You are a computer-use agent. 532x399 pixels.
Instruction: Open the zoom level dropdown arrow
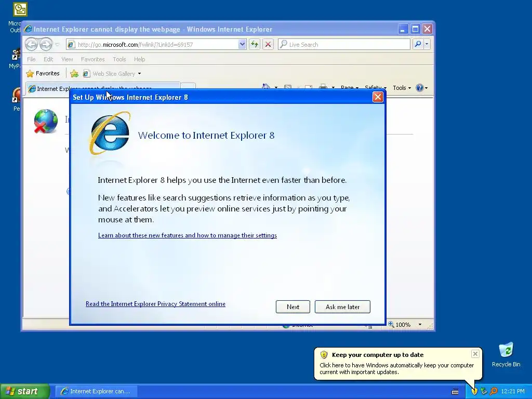[x=420, y=324]
